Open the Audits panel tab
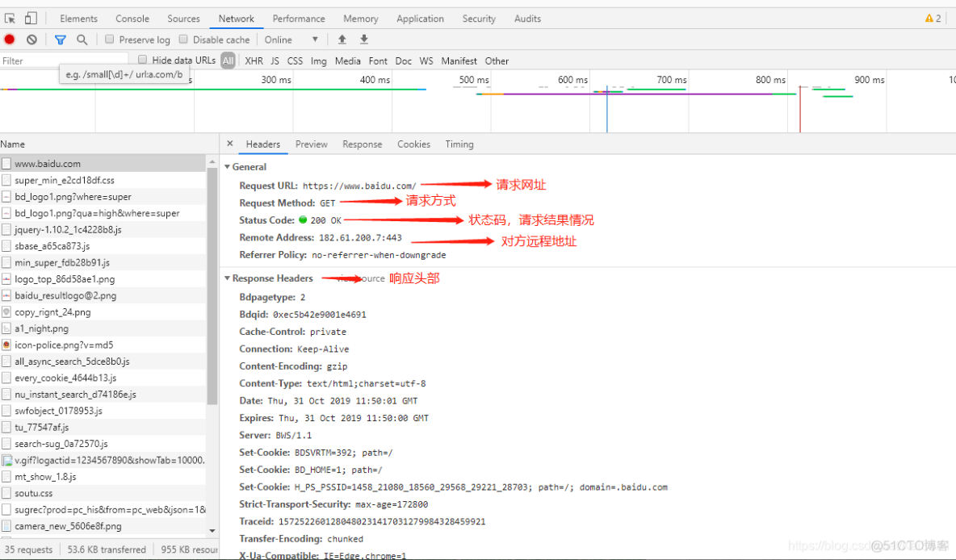The width and height of the screenshot is (956, 560). tap(527, 19)
